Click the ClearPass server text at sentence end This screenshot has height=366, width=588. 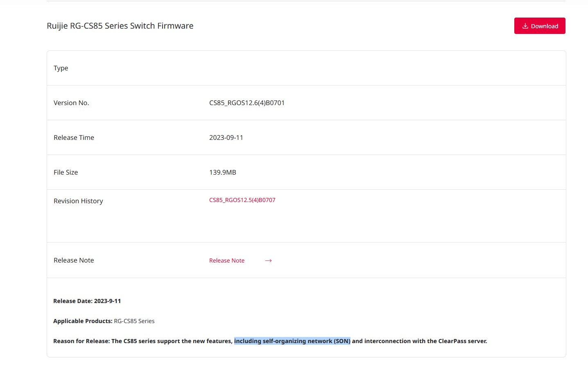click(x=463, y=341)
